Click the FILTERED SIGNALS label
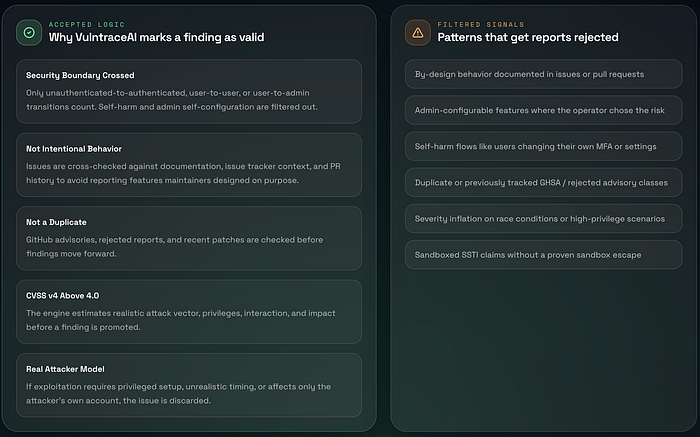 [x=480, y=25]
